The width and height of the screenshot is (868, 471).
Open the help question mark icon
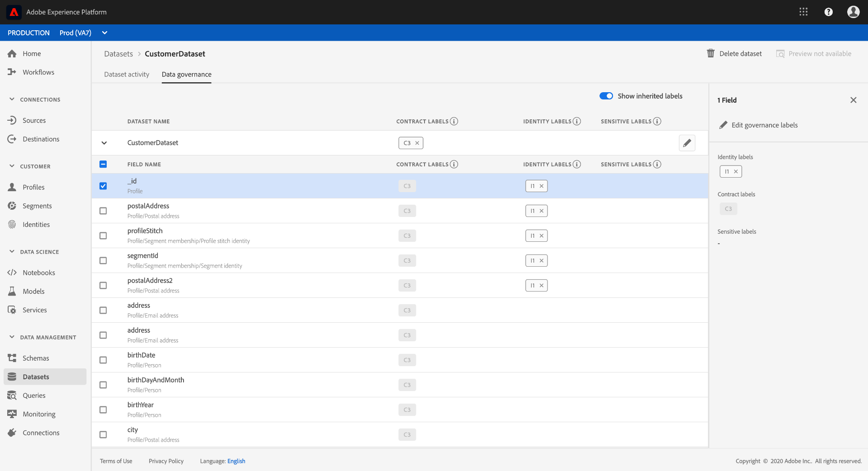click(828, 12)
